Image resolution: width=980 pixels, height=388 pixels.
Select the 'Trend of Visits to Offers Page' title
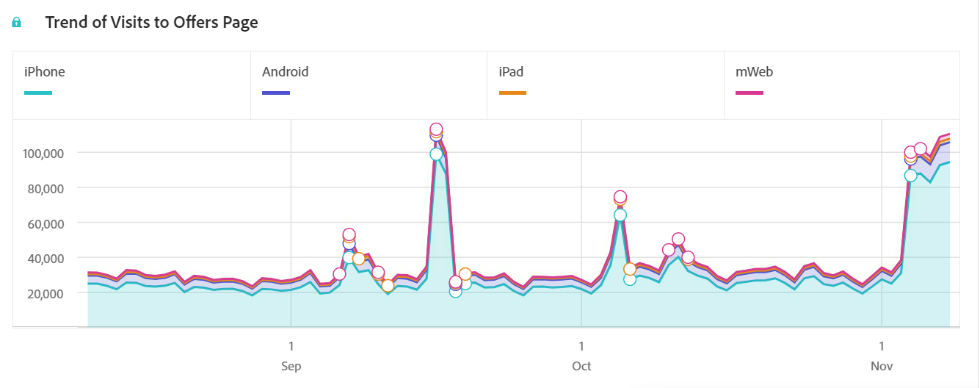click(151, 22)
